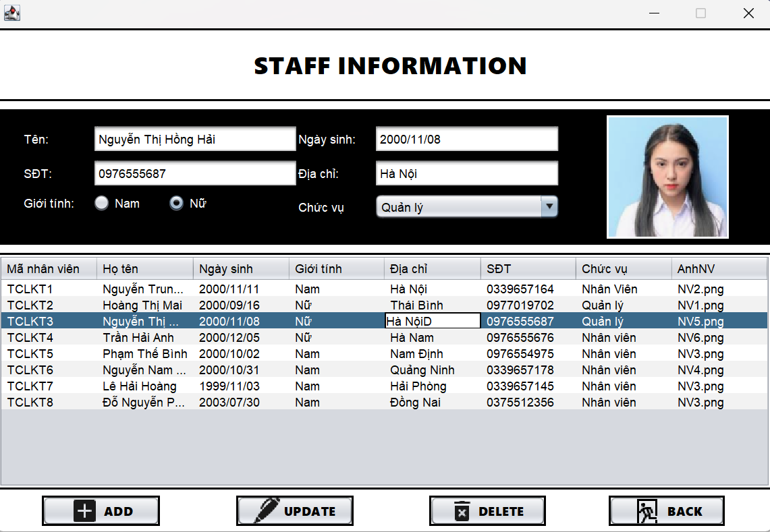770x532 pixels.
Task: Select the Nam gender radio button
Action: tap(103, 203)
